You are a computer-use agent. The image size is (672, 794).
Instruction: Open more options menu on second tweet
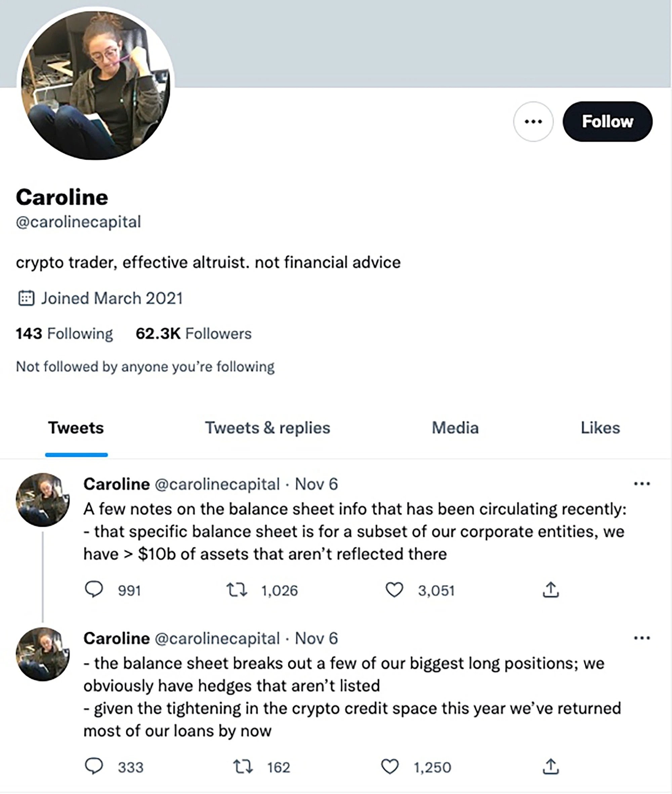[x=642, y=638]
